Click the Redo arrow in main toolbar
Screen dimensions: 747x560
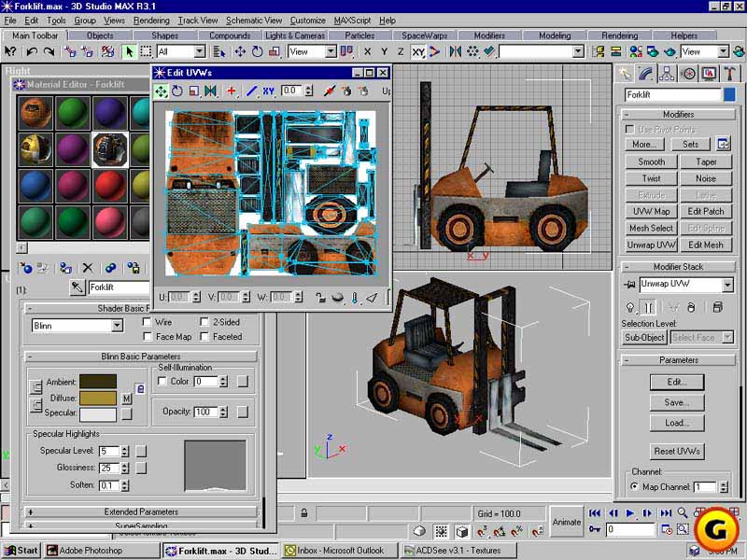pyautogui.click(x=49, y=51)
